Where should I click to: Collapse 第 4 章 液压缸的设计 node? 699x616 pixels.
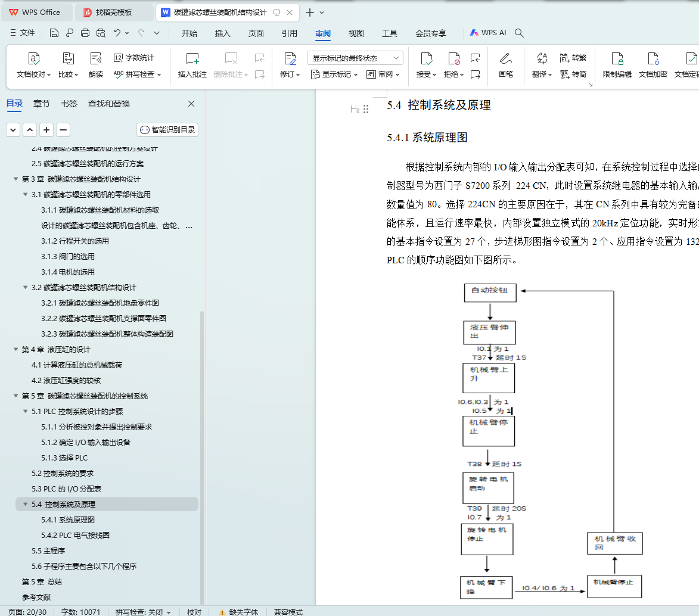click(x=15, y=350)
